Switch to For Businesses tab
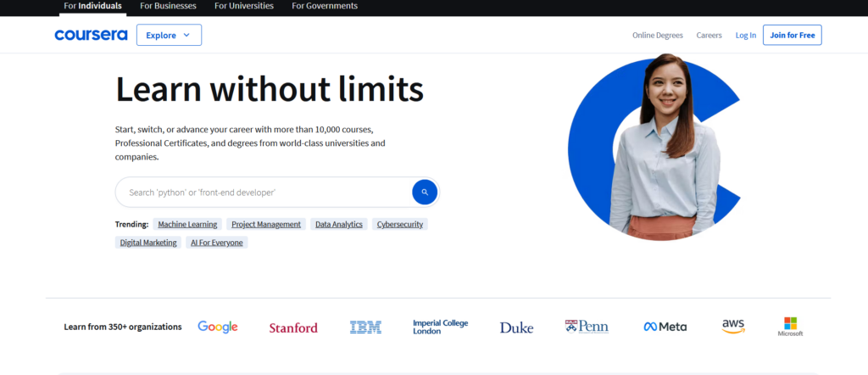Viewport: 868px width, 375px height. [169, 6]
